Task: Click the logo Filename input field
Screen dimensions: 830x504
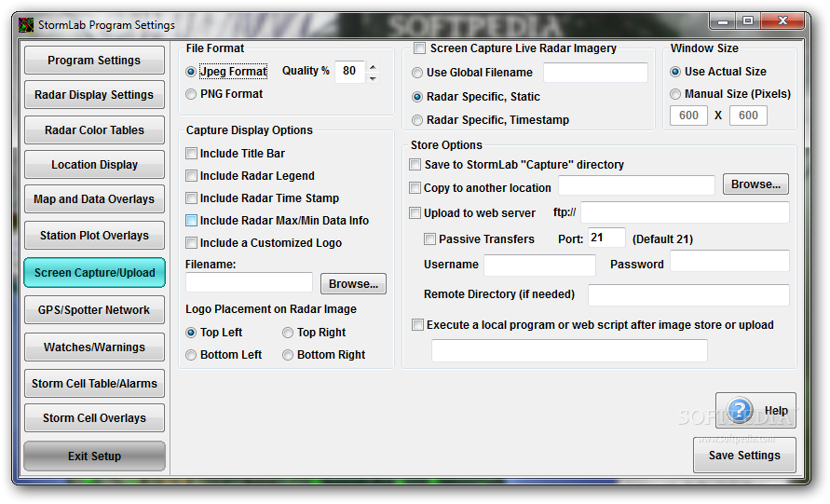Action: tap(250, 282)
